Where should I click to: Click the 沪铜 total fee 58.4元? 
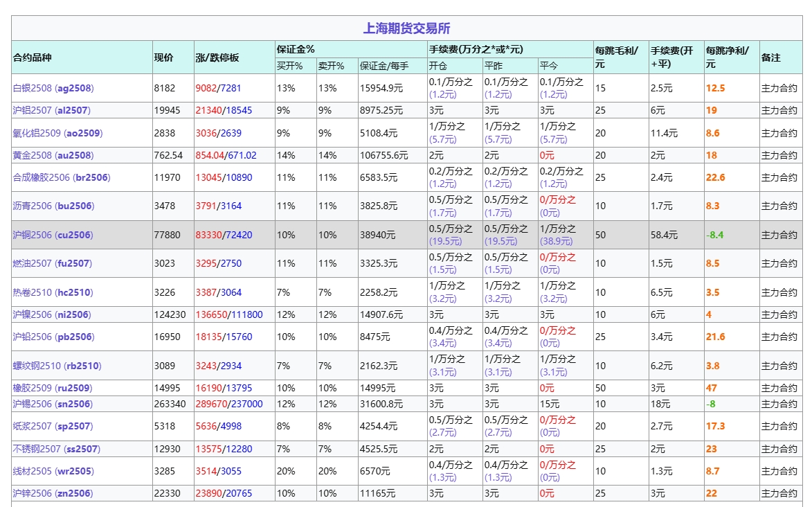pos(664,235)
